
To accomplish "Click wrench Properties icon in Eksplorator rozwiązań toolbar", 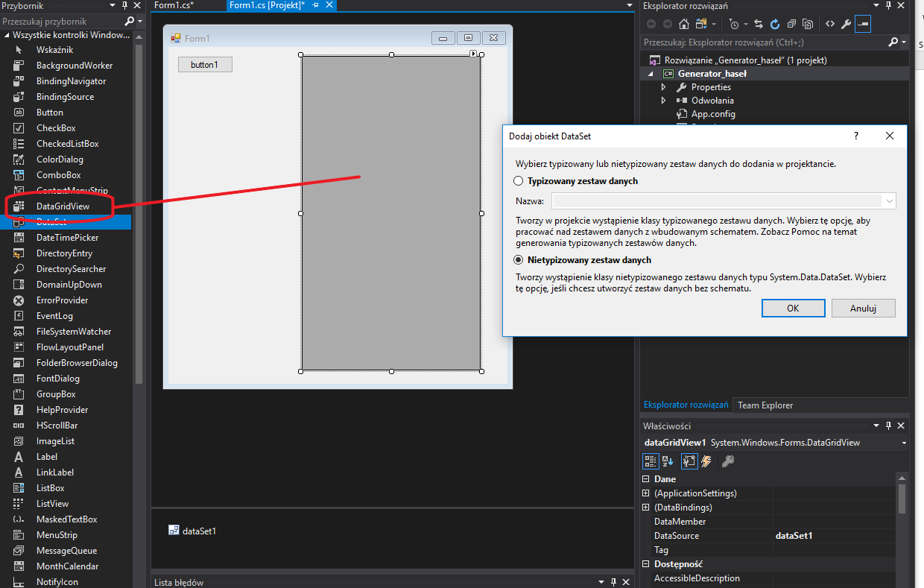I will 846,24.
